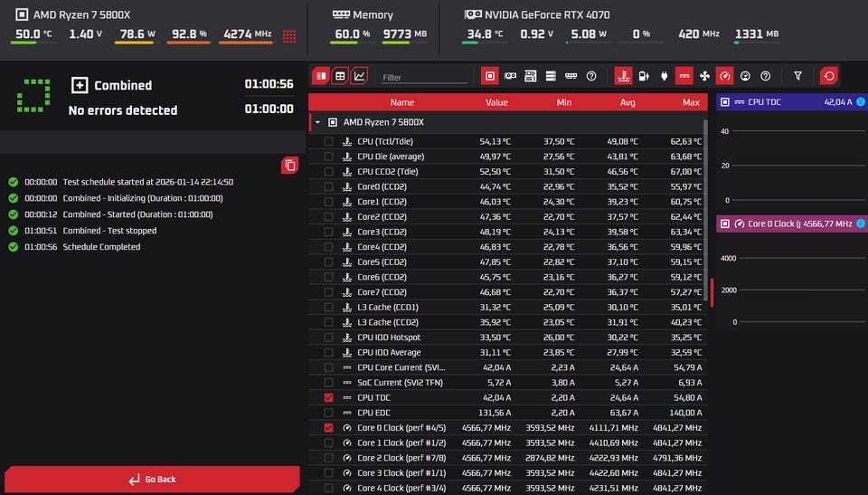Toggle the temperature sensor filter icon
The height and width of the screenshot is (495, 868).
click(x=624, y=76)
